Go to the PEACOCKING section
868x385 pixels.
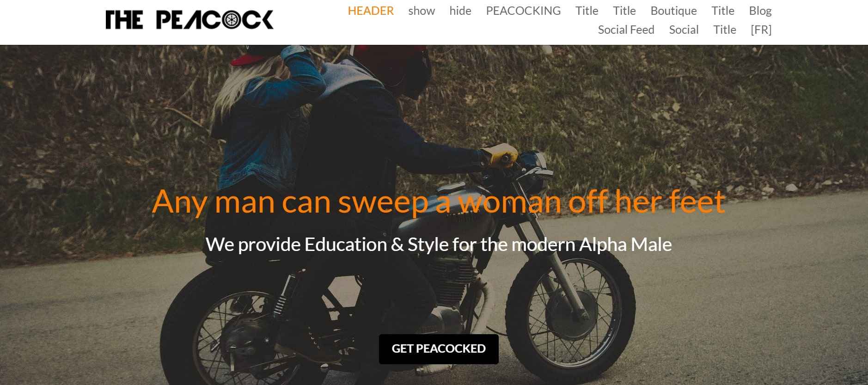point(523,11)
